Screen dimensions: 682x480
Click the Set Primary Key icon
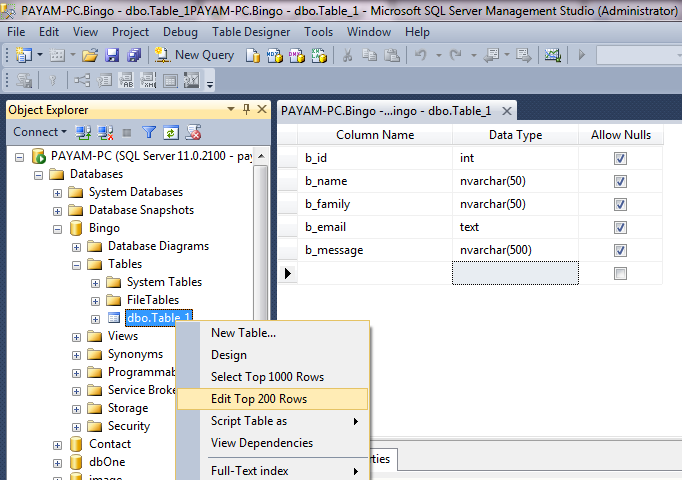(53, 80)
